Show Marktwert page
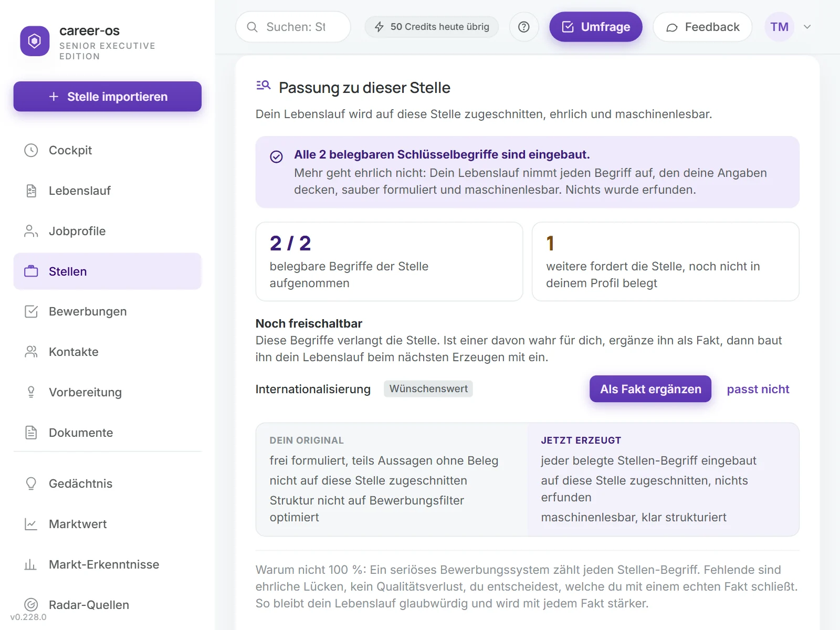Image resolution: width=840 pixels, height=630 pixels. (108, 524)
